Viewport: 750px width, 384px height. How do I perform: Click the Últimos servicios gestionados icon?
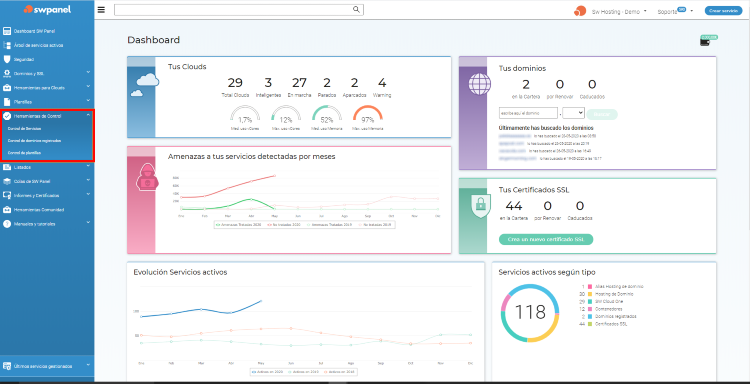tap(7, 366)
